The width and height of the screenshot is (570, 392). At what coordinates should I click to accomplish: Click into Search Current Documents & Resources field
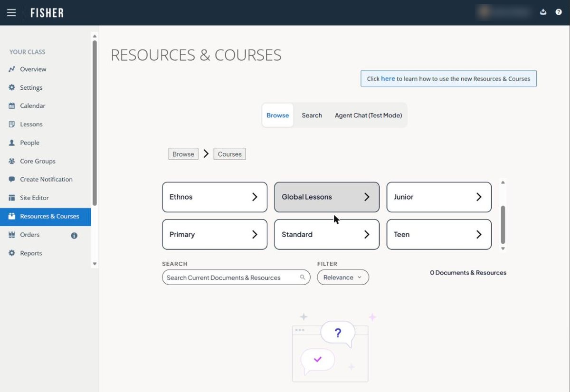(236, 277)
